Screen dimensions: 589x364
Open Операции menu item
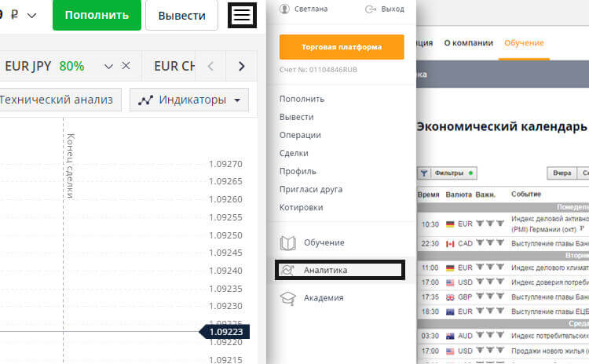[x=300, y=135]
